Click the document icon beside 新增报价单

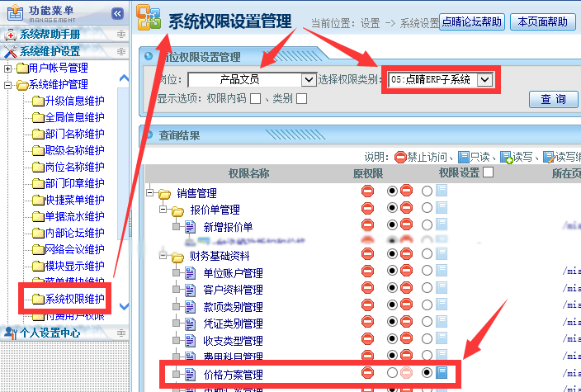tap(190, 227)
